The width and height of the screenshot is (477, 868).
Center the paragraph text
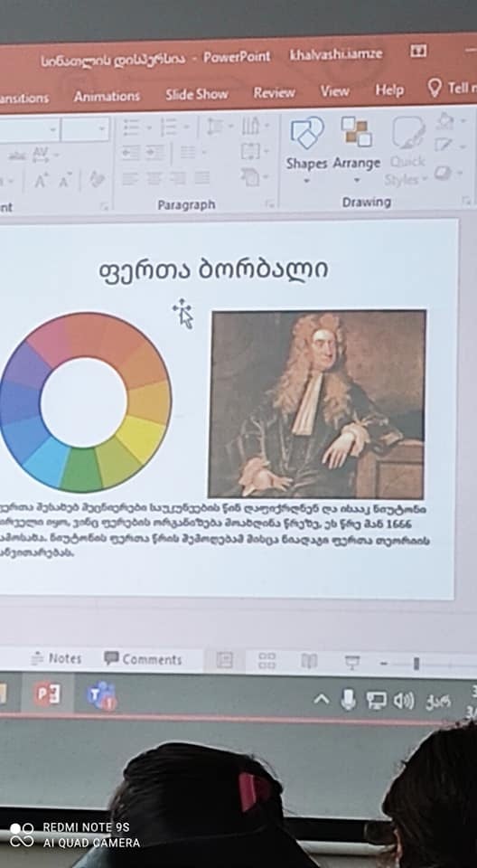[x=154, y=178]
